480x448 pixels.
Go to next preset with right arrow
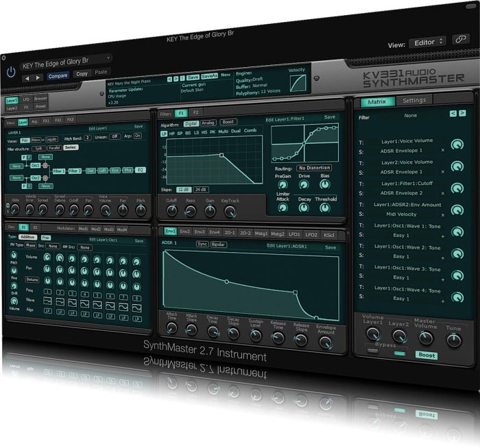pos(38,77)
